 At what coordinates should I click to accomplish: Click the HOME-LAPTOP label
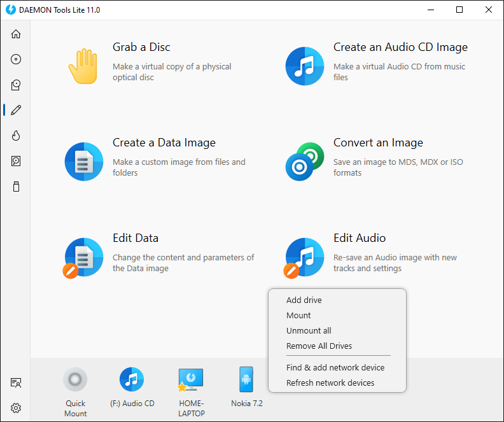192,408
